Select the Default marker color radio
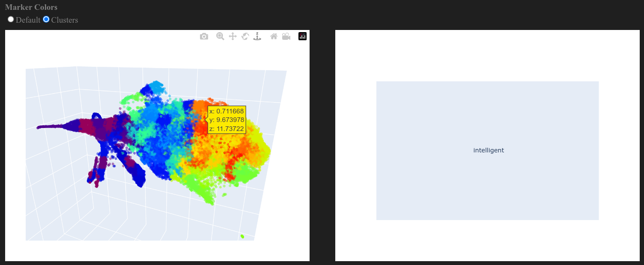644x265 pixels. [x=11, y=19]
